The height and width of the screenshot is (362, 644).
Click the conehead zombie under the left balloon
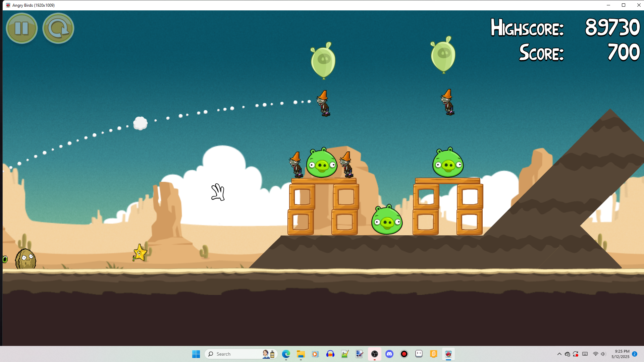(x=323, y=103)
